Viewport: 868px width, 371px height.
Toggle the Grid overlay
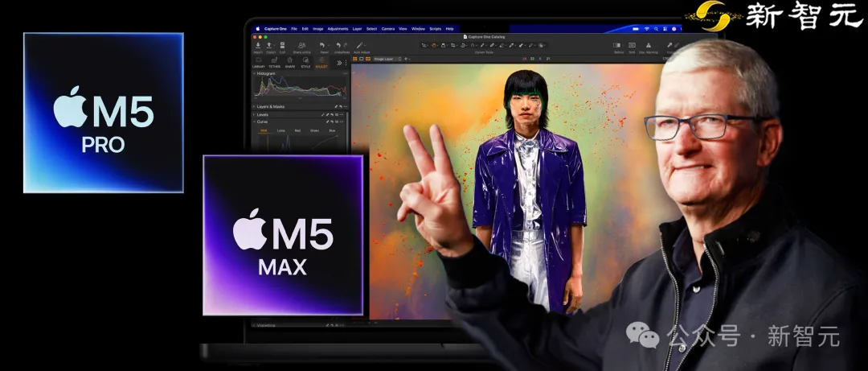coord(632,46)
